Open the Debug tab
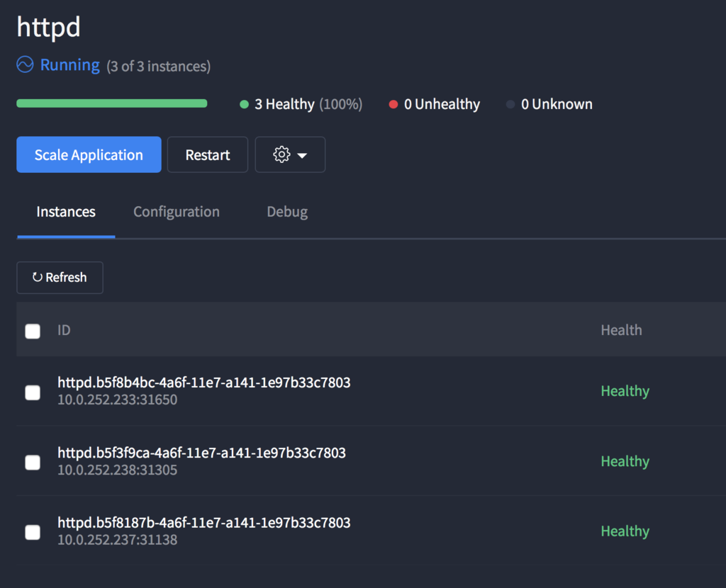 pos(287,212)
